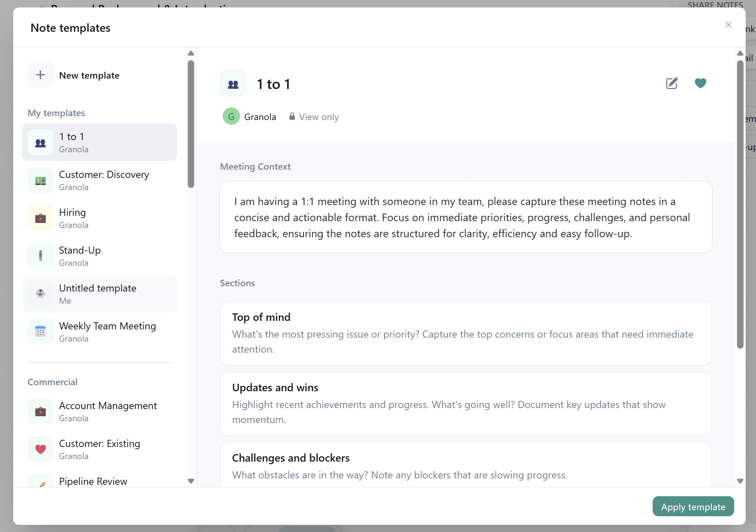Screen dimensions: 756x532
Task: Click the Weekly Team Meeting calendar icon
Action: [40, 332]
